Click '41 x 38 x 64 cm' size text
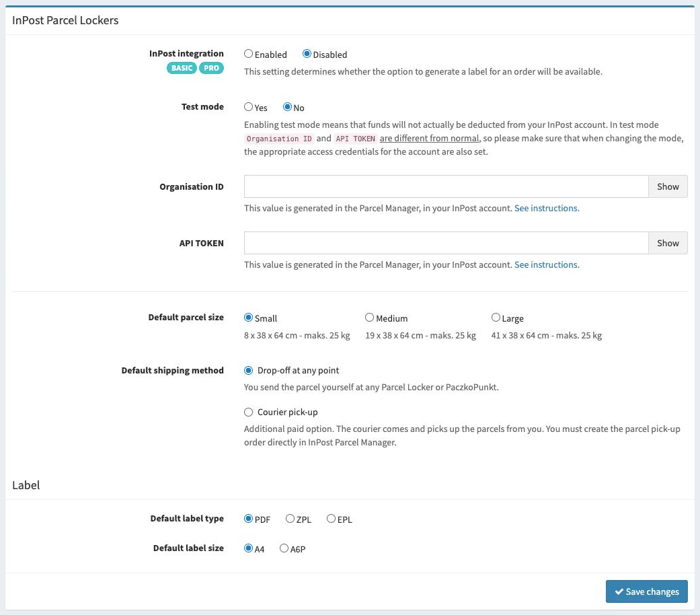This screenshot has width=700, height=615. pos(520,335)
